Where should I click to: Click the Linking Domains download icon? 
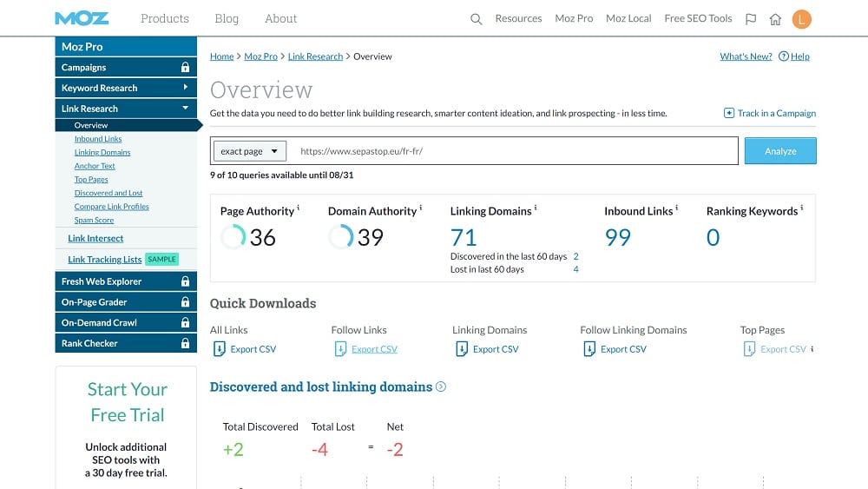[462, 349]
